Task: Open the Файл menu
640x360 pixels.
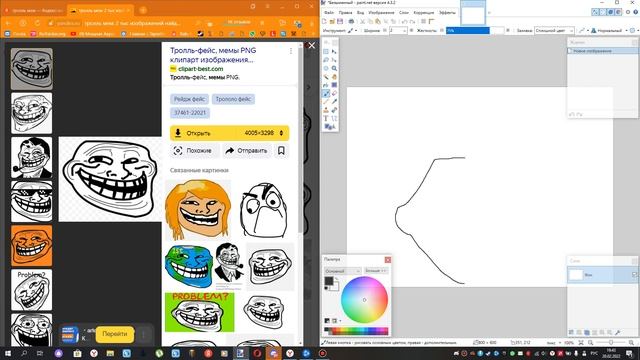Action: pos(329,13)
